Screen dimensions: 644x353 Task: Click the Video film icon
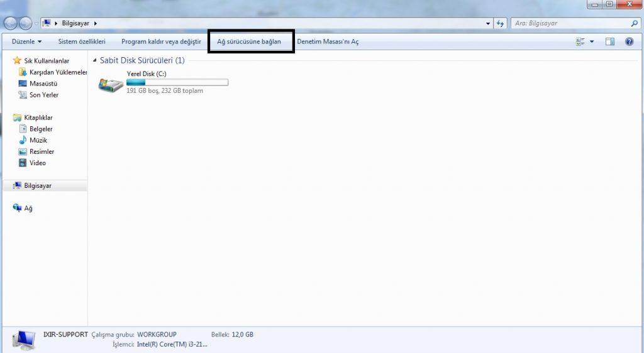click(23, 163)
